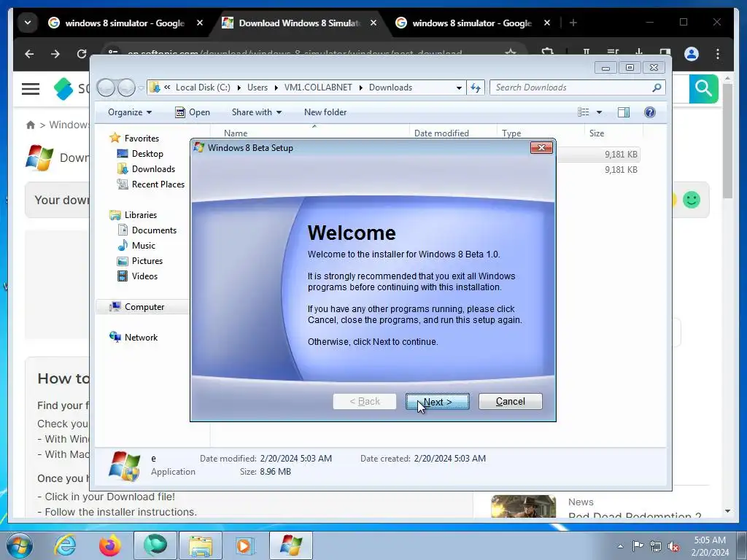
Task: Click the Open toolbar button in Explorer
Action: 193,112
